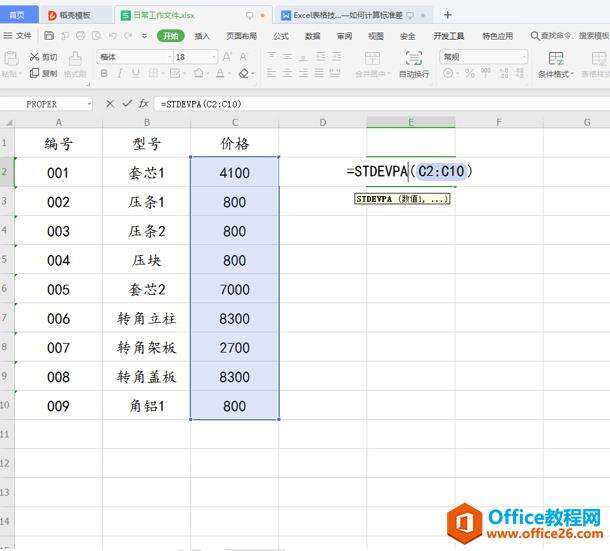Click the formula bar input with =STDEVPA(C2:C10)
The height and width of the screenshot is (551, 610).
click(x=381, y=104)
